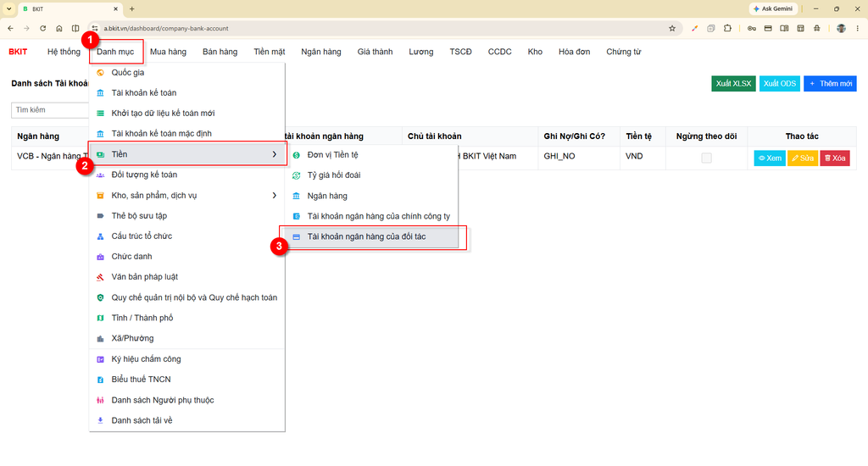Open the Hệ thống menu
Image resolution: width=868 pixels, height=466 pixels.
[x=64, y=52]
